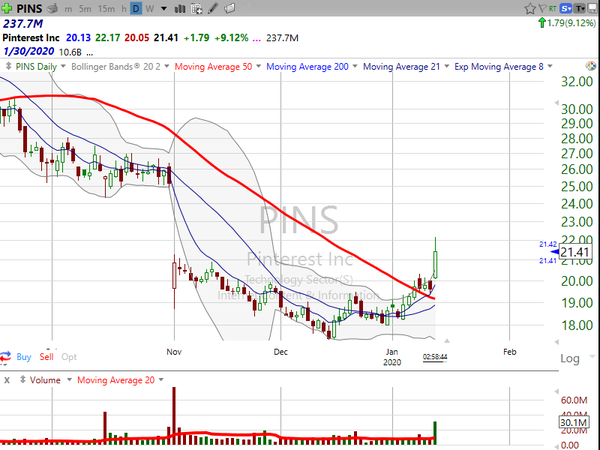This screenshot has width=600, height=450.
Task: Expand the Exp Moving Average 8 dropdown arrow
Action: (550, 67)
